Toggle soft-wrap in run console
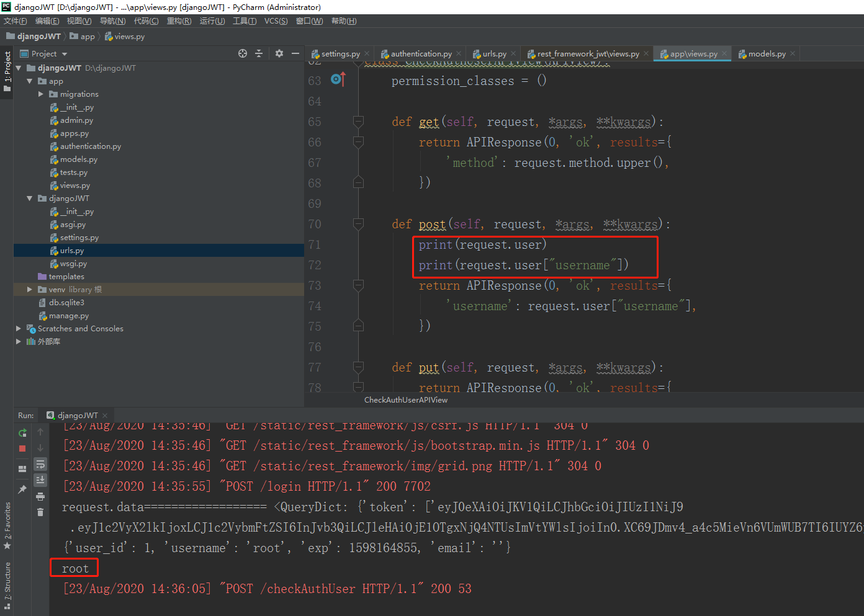The width and height of the screenshot is (864, 616). click(40, 464)
